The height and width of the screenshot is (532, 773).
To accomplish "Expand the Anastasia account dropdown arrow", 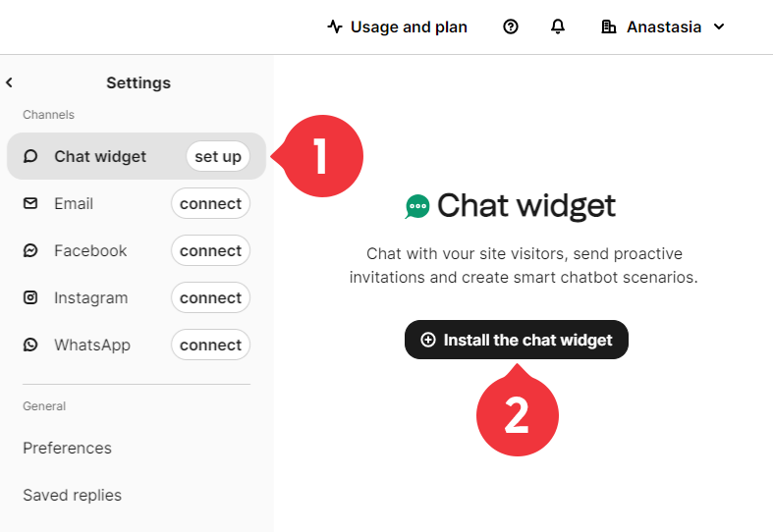I will [719, 27].
